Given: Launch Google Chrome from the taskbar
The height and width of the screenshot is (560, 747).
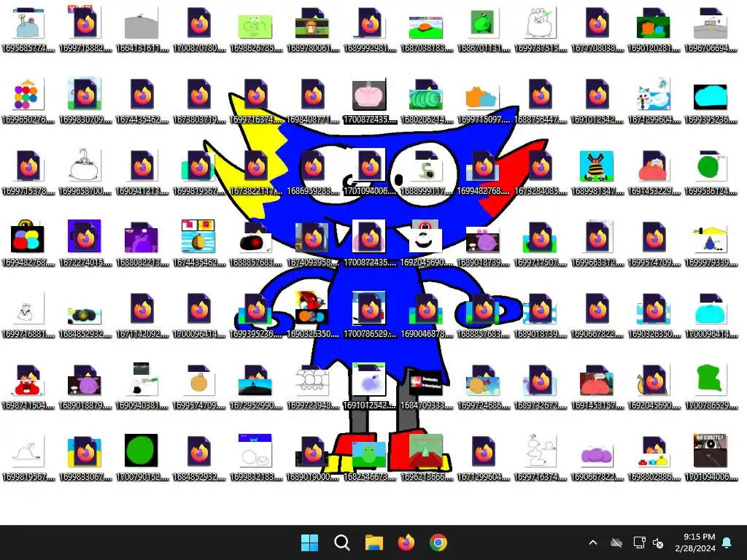Looking at the screenshot, I should pos(438,542).
